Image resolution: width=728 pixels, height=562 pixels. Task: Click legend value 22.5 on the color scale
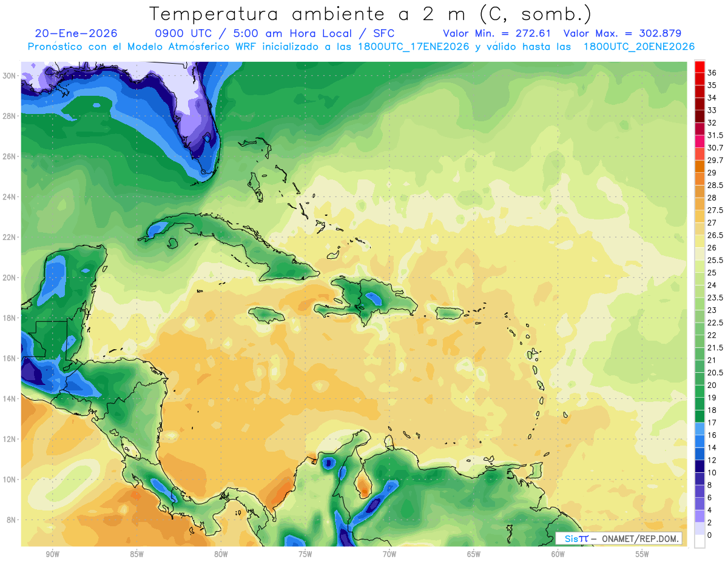(715, 323)
